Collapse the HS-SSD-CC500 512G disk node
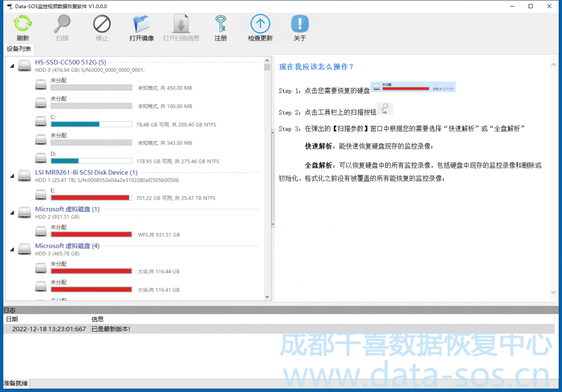562x392 pixels. 12,66
